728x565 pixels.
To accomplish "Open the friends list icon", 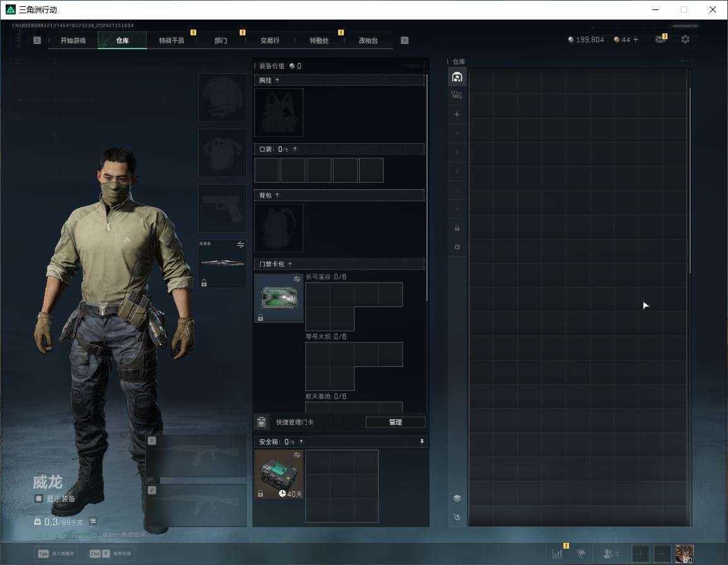I will pyautogui.click(x=610, y=554).
